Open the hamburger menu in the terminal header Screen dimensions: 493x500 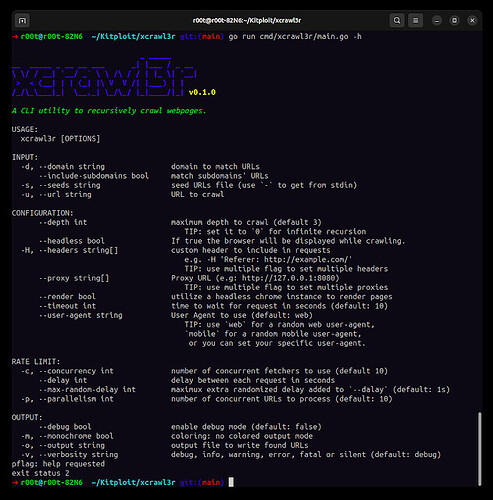pyautogui.click(x=416, y=21)
